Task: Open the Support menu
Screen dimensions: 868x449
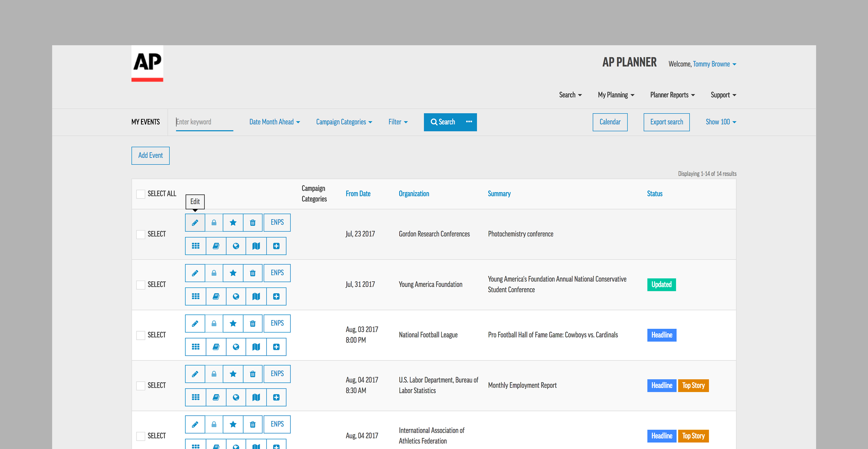Action: 723,95
